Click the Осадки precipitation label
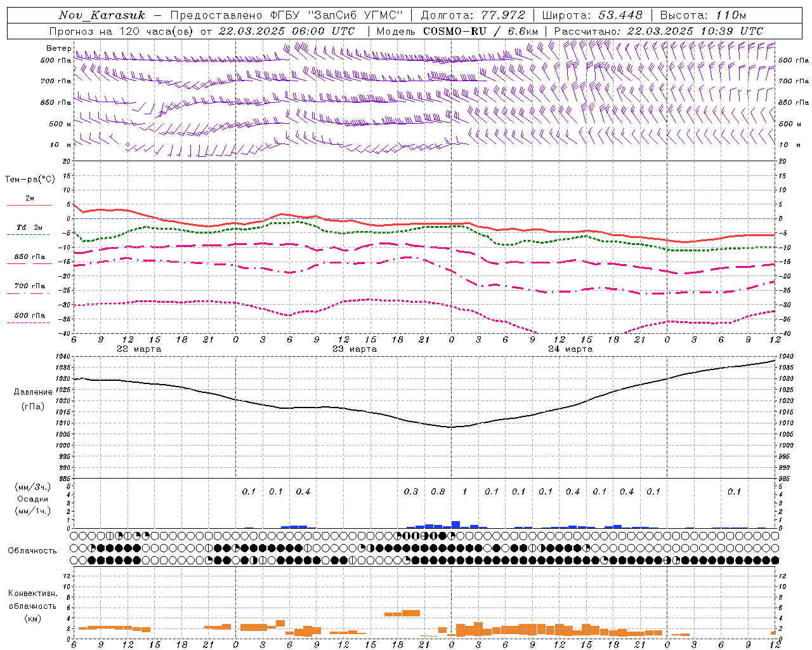 tap(33, 499)
